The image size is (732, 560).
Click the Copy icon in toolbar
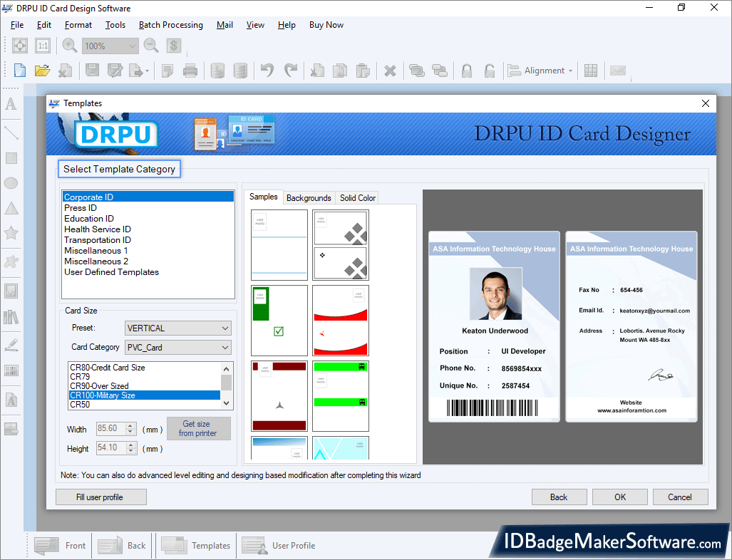[x=340, y=71]
